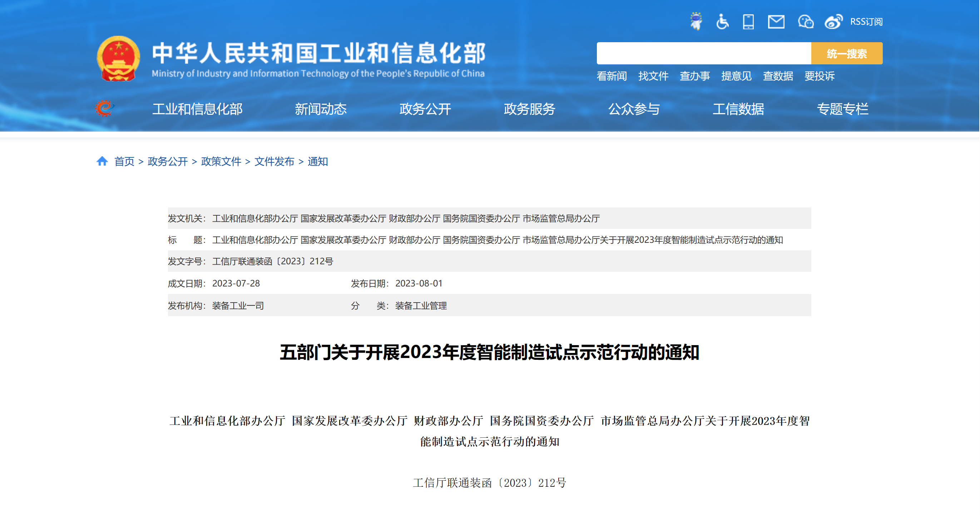Click the 找文件 quick link
This screenshot has height=515, width=980.
[x=653, y=76]
